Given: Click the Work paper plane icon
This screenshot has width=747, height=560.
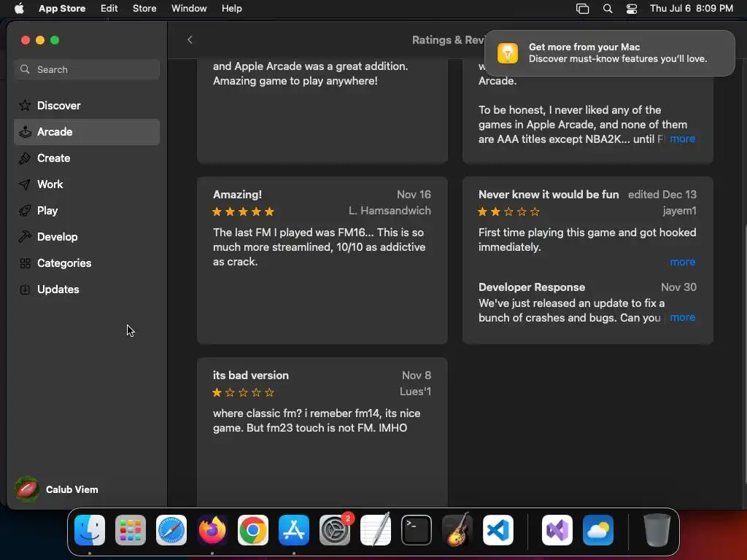Looking at the screenshot, I should 25,184.
